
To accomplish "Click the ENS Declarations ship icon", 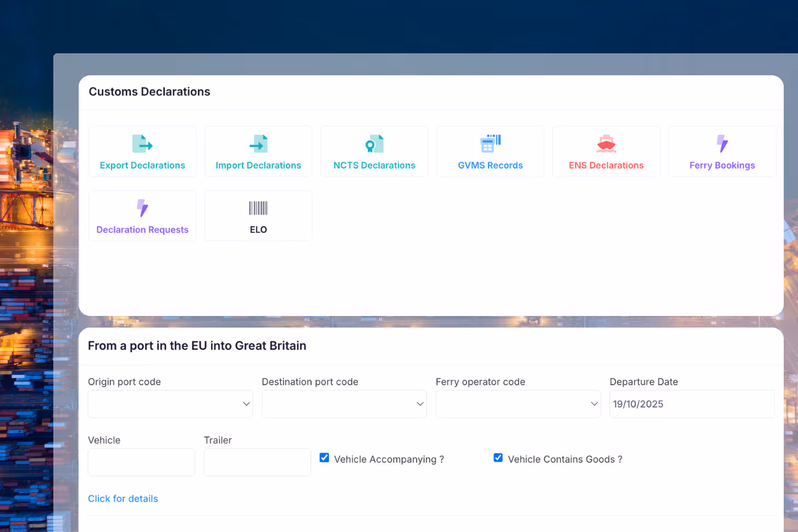I will pyautogui.click(x=606, y=144).
